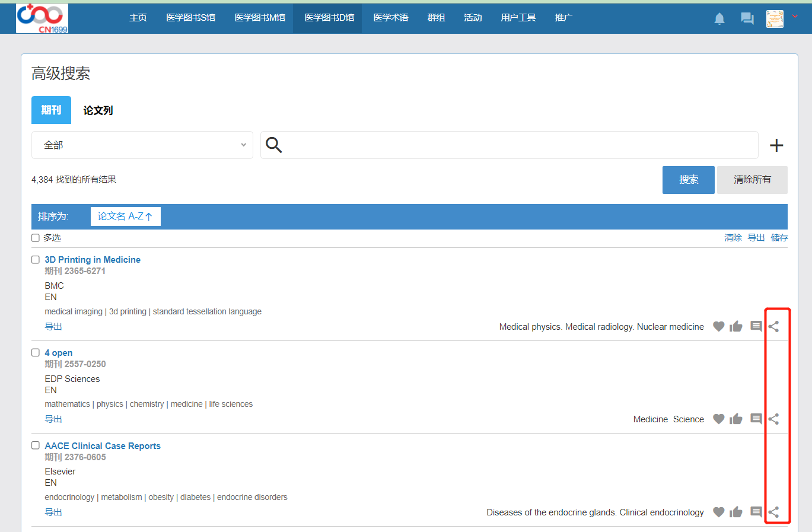This screenshot has height=532, width=812.
Task: Open the 4 open journal link
Action: pyautogui.click(x=59, y=353)
